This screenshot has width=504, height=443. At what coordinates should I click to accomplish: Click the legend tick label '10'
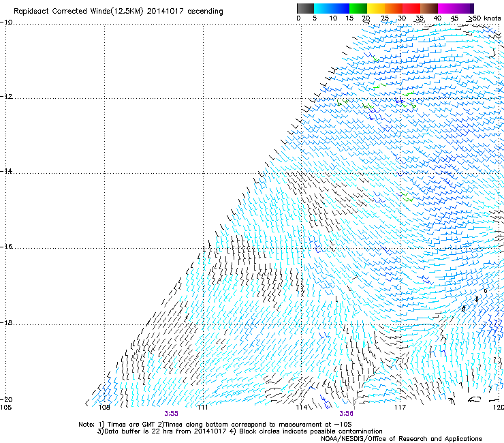[333, 18]
